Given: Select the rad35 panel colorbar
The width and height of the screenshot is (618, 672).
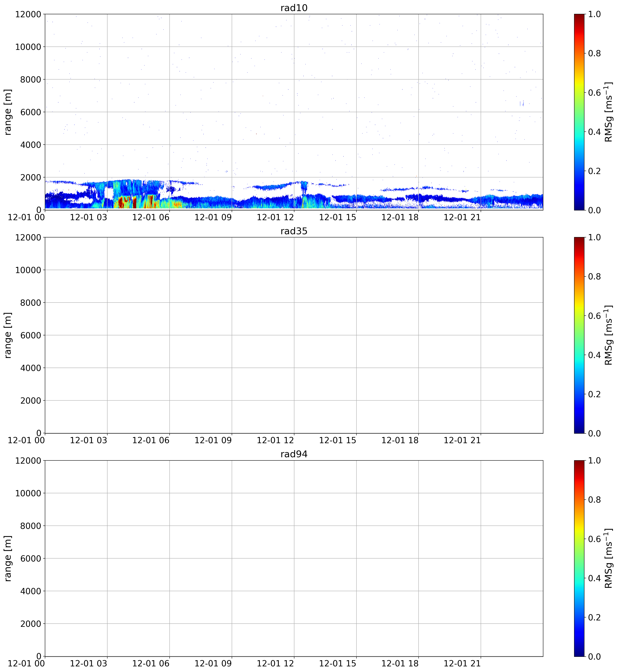Looking at the screenshot, I should pos(579,335).
